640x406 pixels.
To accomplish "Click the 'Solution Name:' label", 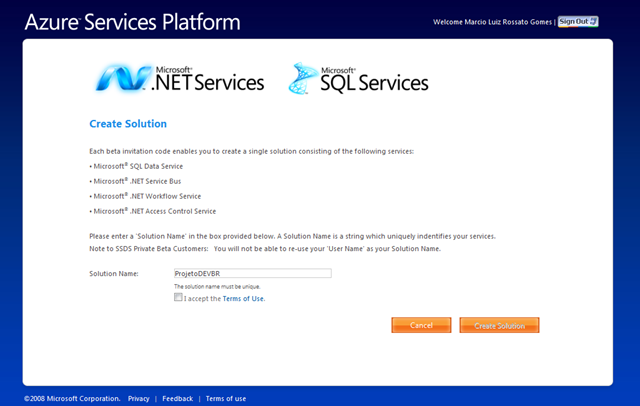I will click(114, 274).
